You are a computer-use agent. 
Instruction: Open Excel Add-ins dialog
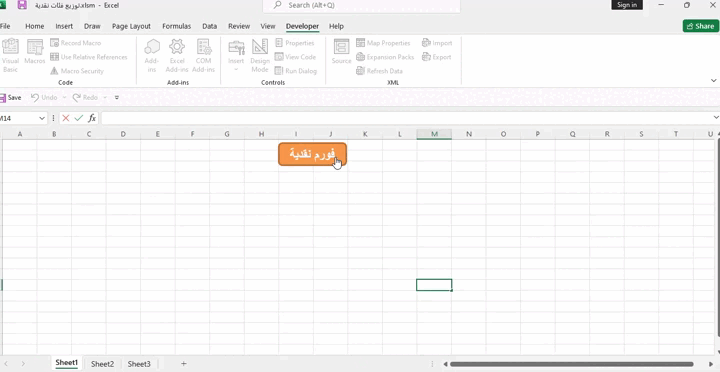[177, 56]
